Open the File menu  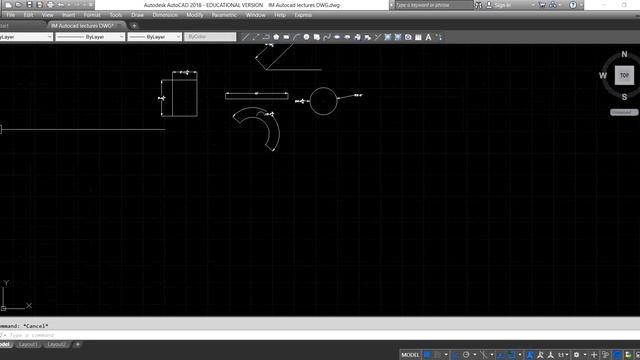10,15
